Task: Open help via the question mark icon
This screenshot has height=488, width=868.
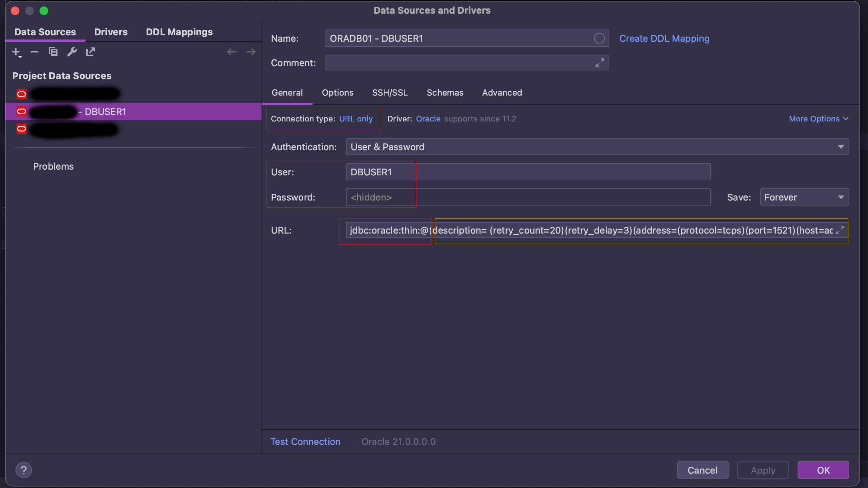Action: 24,470
